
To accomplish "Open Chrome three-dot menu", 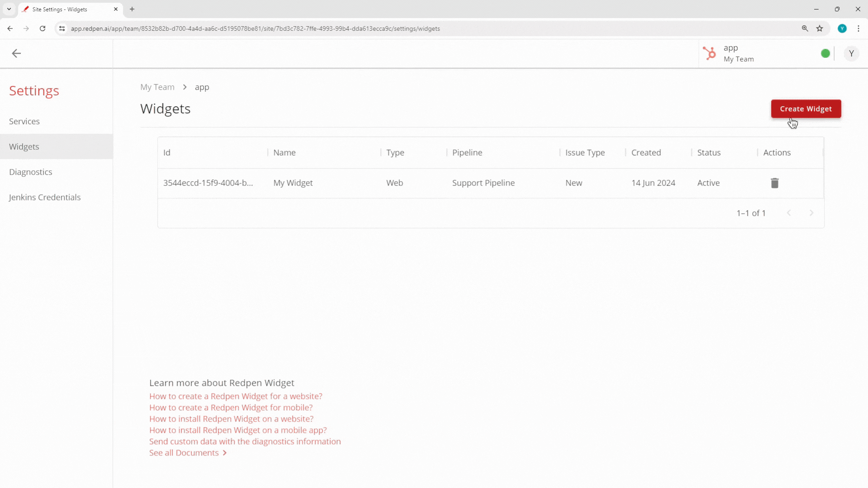I will pos(859,28).
